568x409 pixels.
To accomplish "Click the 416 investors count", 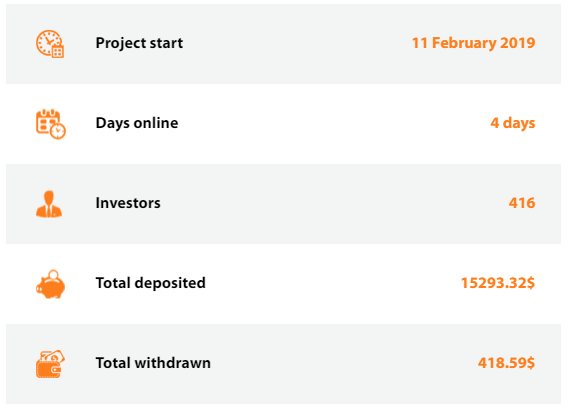I will [522, 203].
